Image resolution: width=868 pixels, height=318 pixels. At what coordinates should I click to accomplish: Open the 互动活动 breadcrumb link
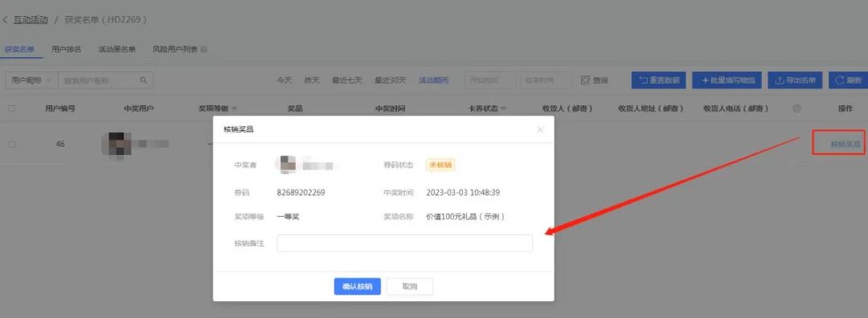31,20
